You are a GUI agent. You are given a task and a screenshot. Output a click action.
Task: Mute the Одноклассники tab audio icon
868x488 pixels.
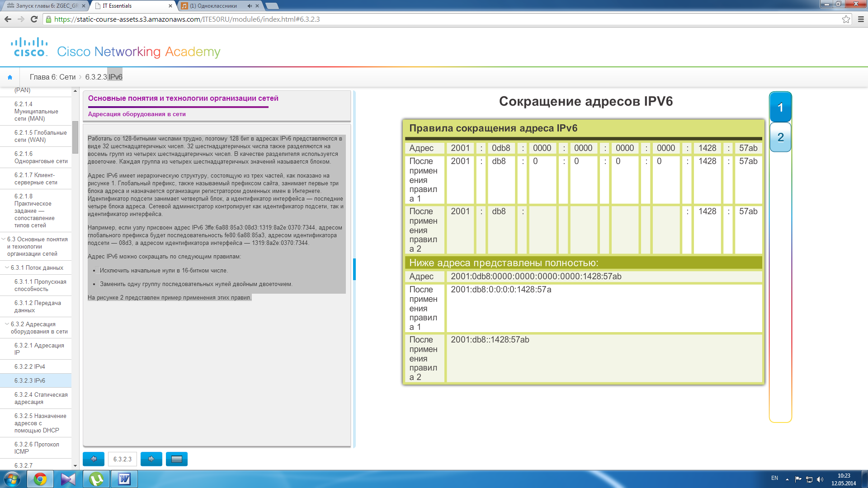tap(250, 6)
